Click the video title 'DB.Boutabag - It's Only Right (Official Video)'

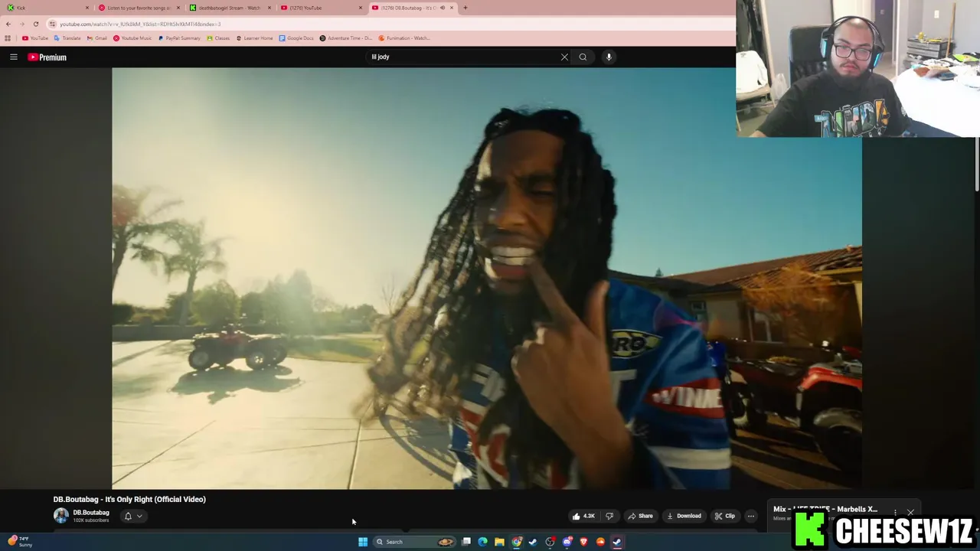pyautogui.click(x=129, y=499)
